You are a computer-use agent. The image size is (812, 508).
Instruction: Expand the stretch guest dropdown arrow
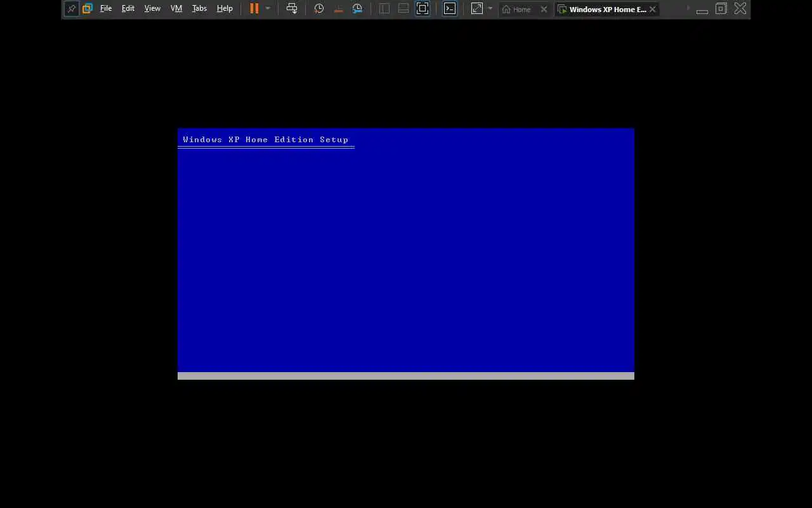(490, 9)
